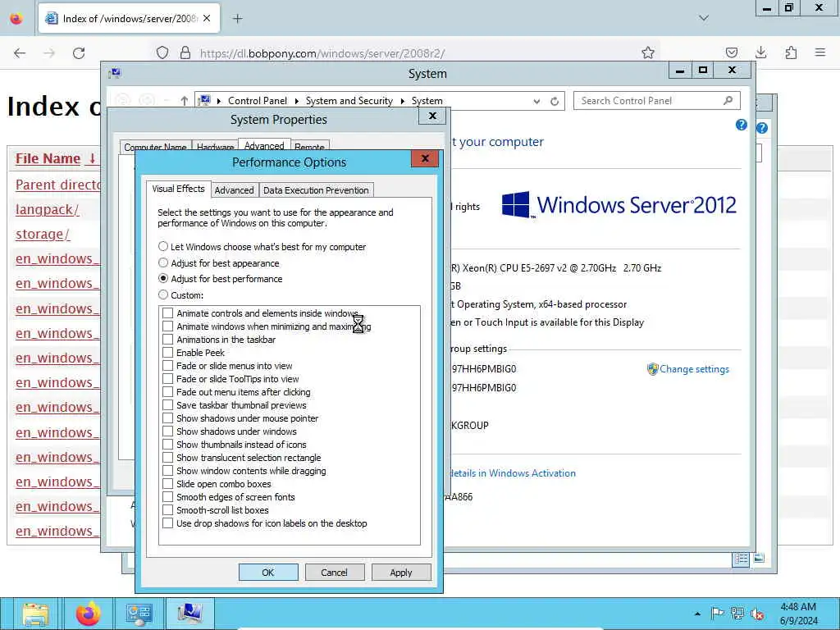Image resolution: width=840 pixels, height=630 pixels.
Task: Click the Firefox URL address bar
Action: click(407, 53)
